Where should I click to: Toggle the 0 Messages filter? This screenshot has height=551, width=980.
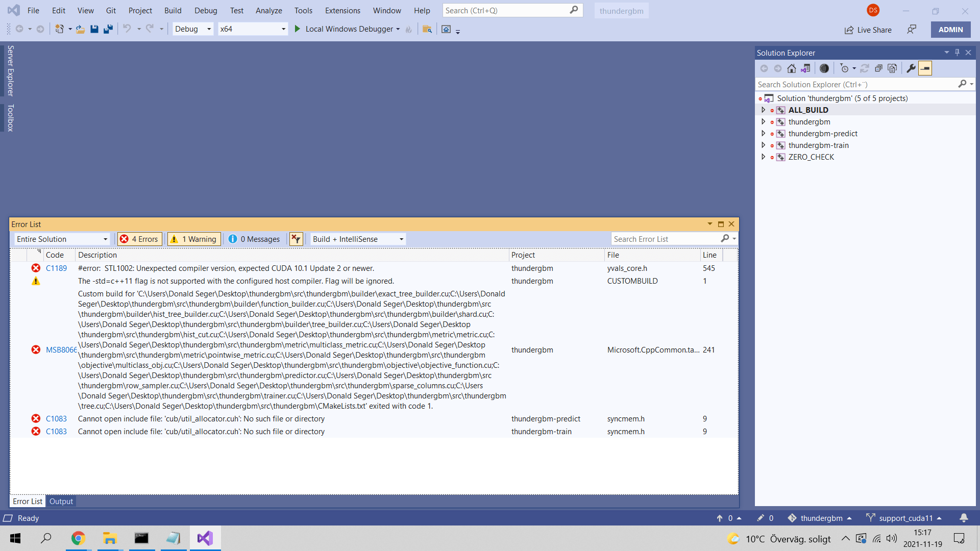(254, 239)
